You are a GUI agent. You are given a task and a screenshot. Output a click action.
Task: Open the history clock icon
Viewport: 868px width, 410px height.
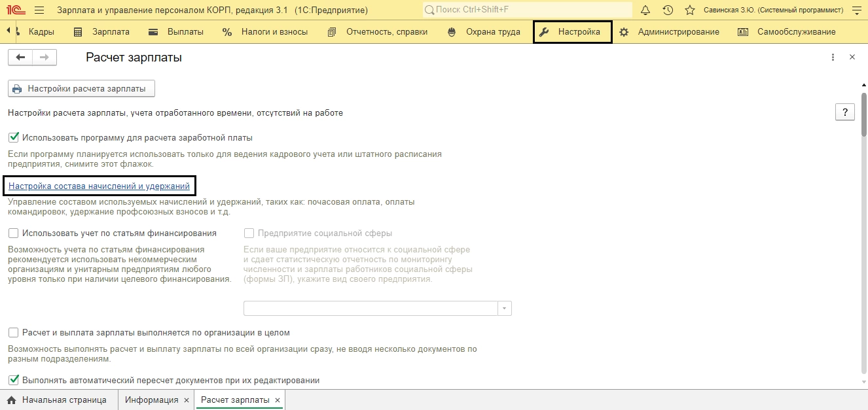668,10
